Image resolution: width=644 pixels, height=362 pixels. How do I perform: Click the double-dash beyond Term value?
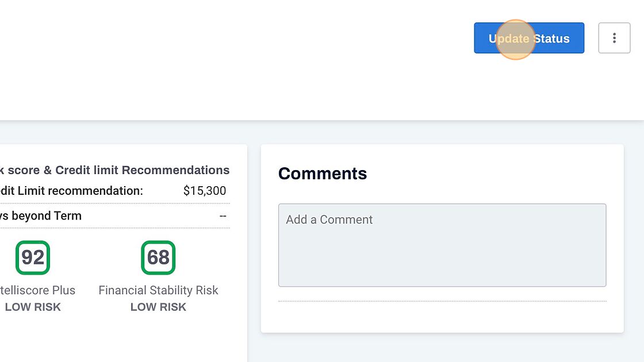[x=223, y=216]
